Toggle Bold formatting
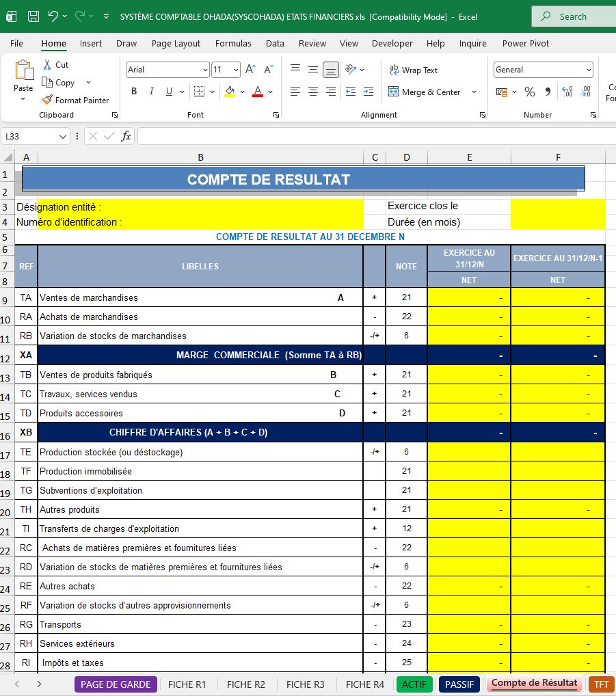 point(134,92)
